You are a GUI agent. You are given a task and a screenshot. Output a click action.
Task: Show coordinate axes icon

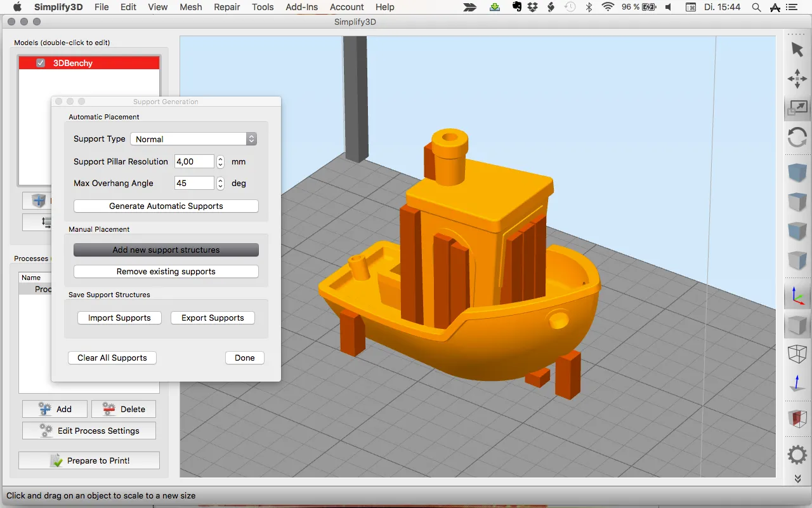(x=797, y=295)
